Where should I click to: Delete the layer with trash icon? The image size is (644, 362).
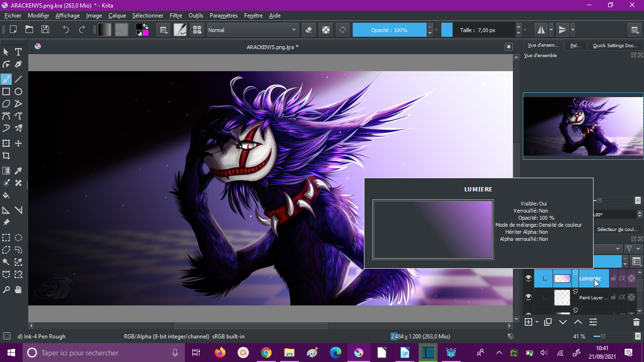636,322
